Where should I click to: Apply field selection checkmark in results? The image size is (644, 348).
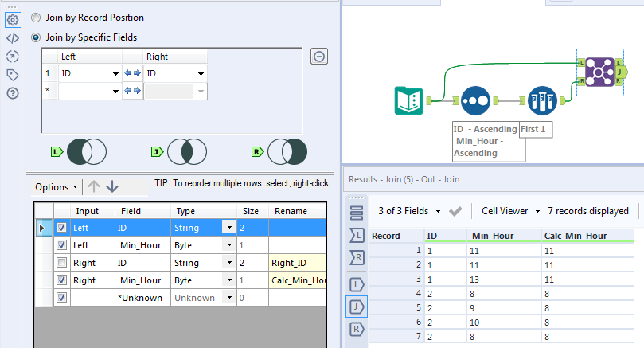coord(455,211)
